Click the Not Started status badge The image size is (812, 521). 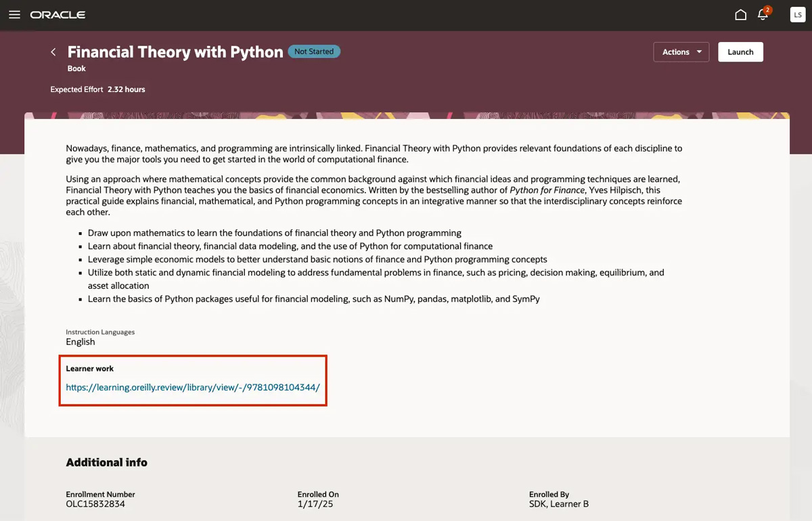click(x=314, y=51)
